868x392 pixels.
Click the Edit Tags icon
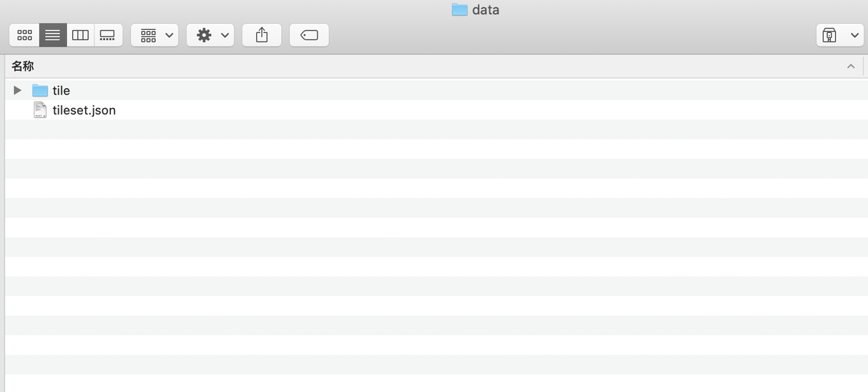pos(309,36)
